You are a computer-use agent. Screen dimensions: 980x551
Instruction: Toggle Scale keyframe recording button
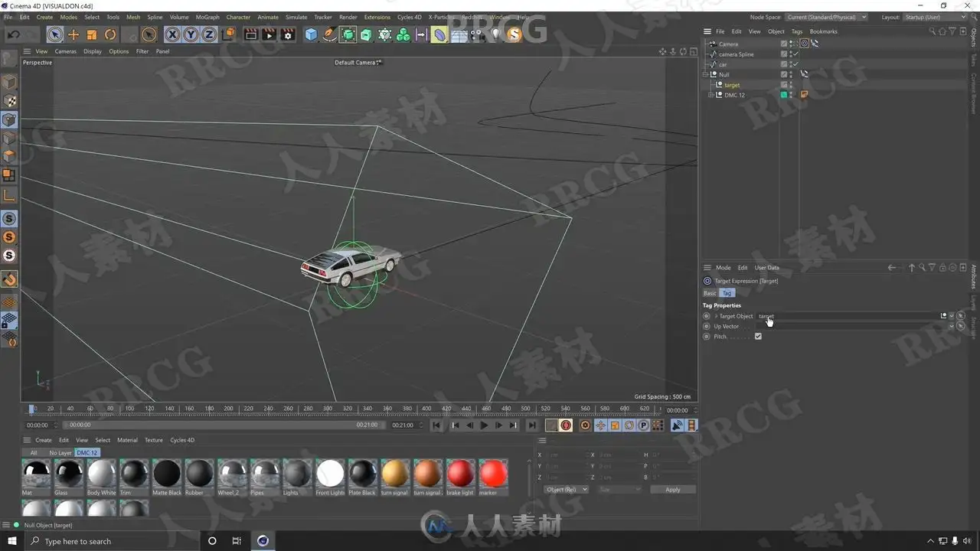pyautogui.click(x=615, y=425)
